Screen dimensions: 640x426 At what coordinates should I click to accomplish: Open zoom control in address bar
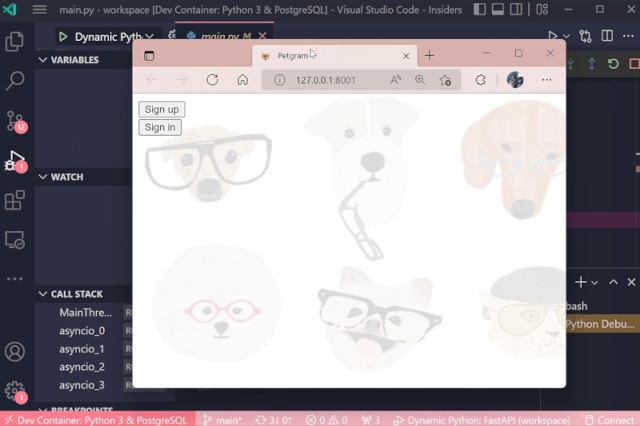click(x=420, y=80)
